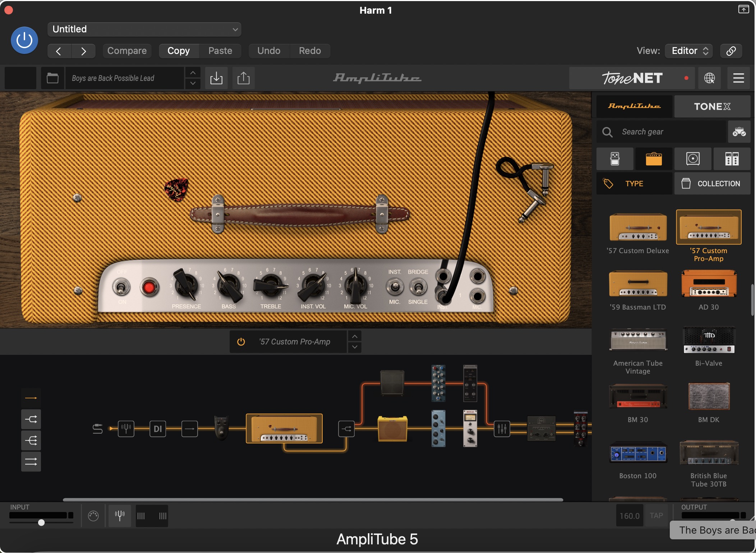Select the wah pedal in signal chain
This screenshot has width=756, height=553.
221,428
